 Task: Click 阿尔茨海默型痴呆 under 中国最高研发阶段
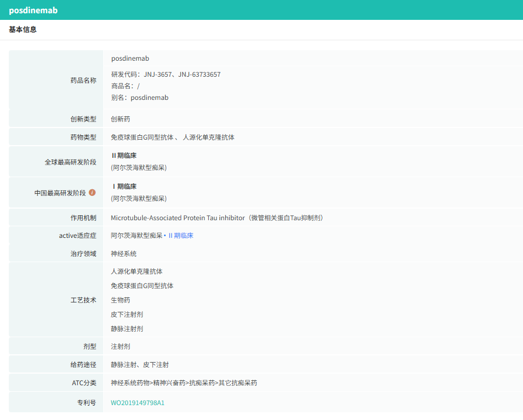(139, 198)
